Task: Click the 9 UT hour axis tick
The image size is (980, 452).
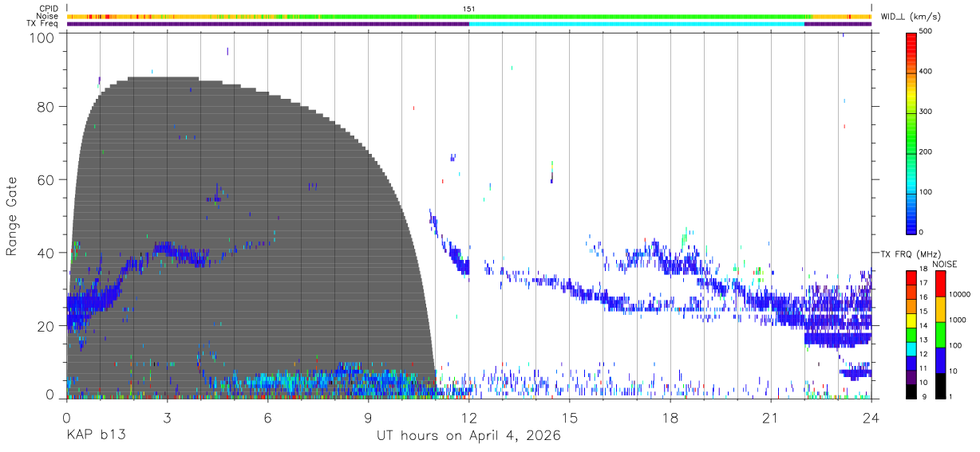Action: 368,418
